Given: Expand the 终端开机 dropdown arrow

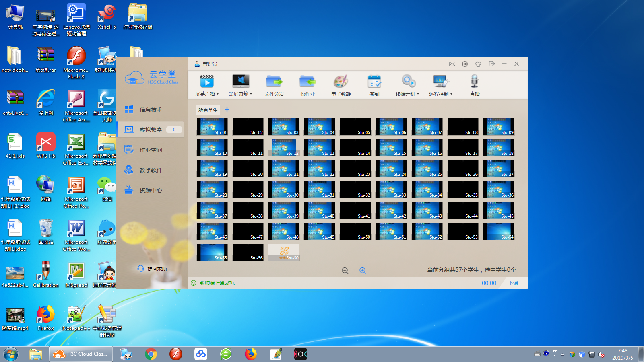Looking at the screenshot, I should click(418, 94).
